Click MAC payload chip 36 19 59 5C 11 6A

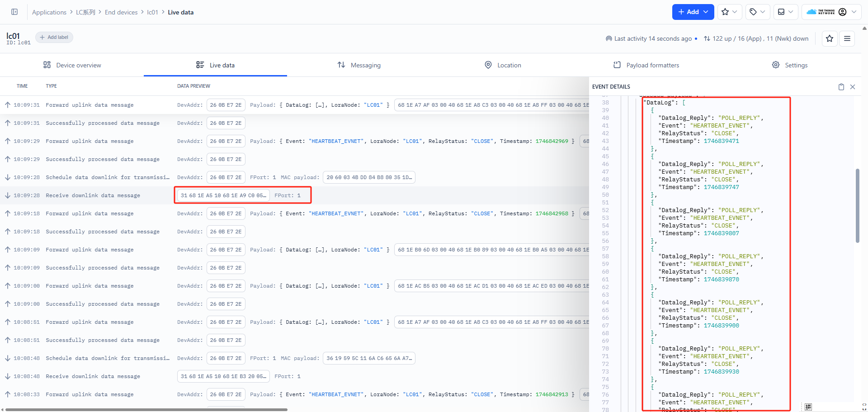[369, 358]
